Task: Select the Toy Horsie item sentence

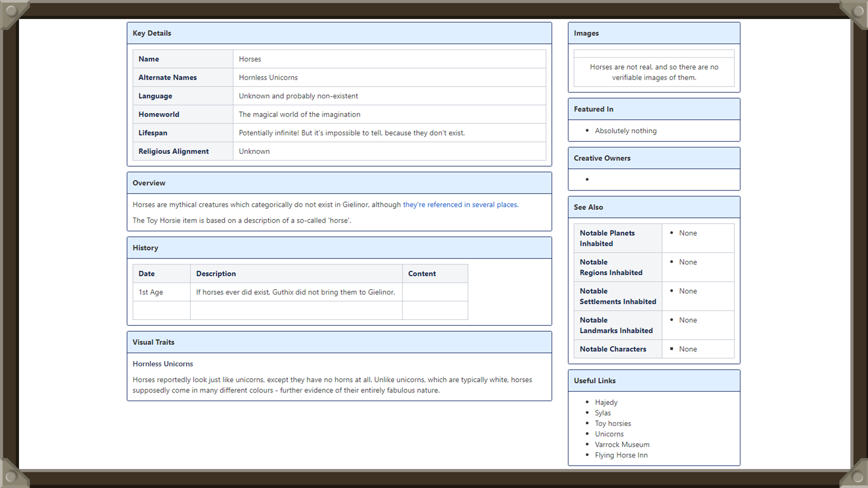Action: [242, 221]
